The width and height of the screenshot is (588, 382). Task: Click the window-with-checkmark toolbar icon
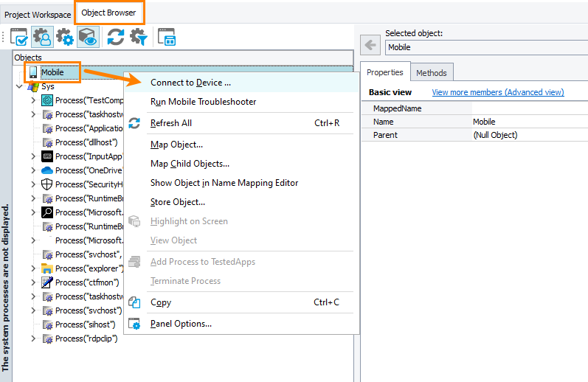19,37
